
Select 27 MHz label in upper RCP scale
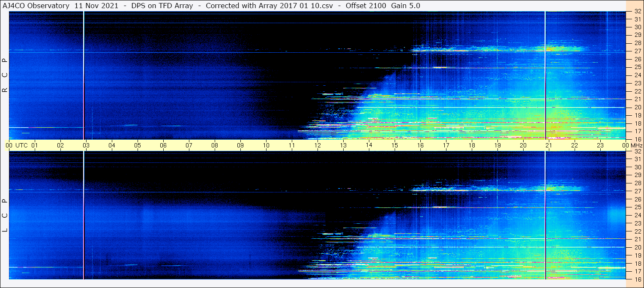638,51
